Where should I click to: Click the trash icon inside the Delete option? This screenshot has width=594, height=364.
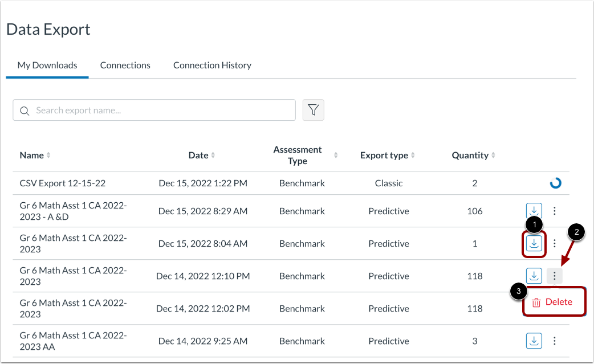click(536, 301)
